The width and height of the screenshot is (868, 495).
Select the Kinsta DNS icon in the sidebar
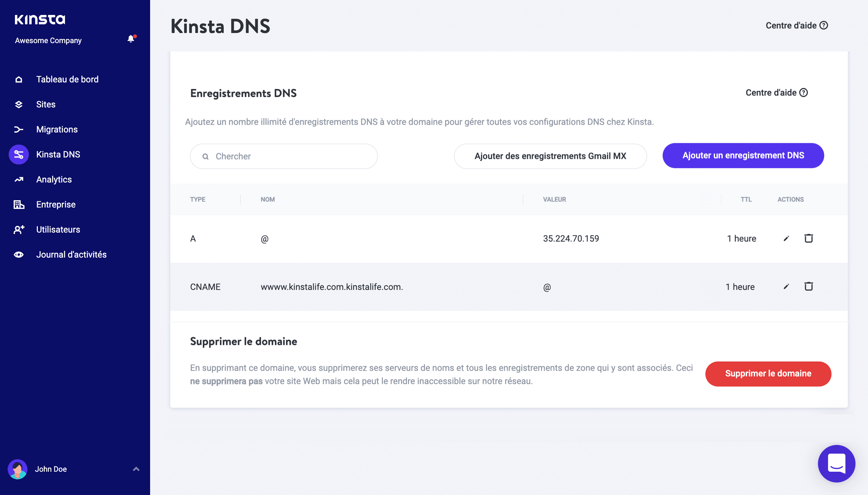19,154
